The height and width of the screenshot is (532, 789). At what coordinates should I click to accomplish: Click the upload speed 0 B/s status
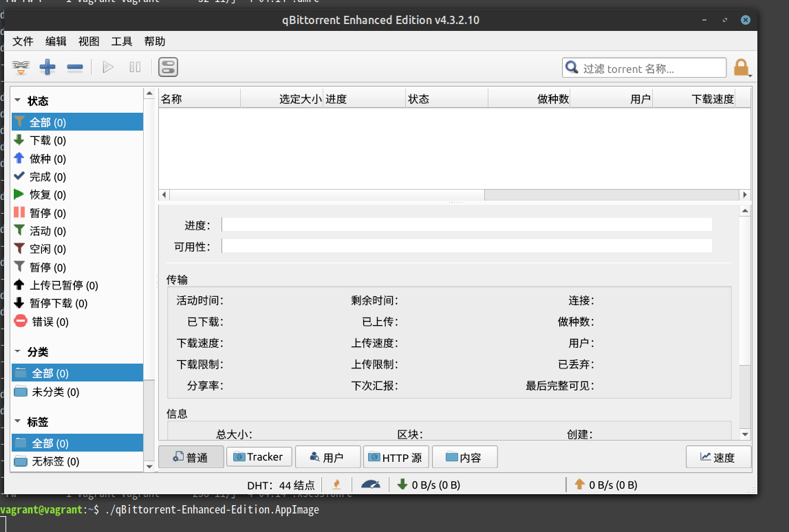[606, 485]
